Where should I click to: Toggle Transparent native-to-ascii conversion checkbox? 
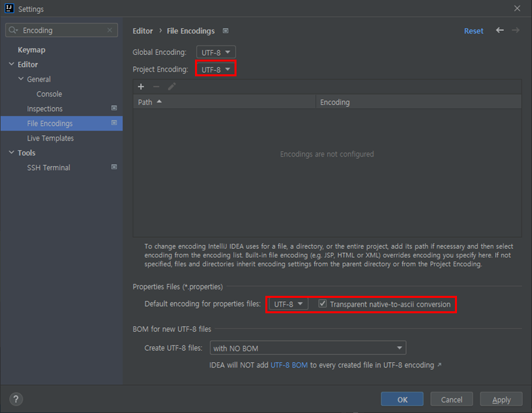point(323,303)
